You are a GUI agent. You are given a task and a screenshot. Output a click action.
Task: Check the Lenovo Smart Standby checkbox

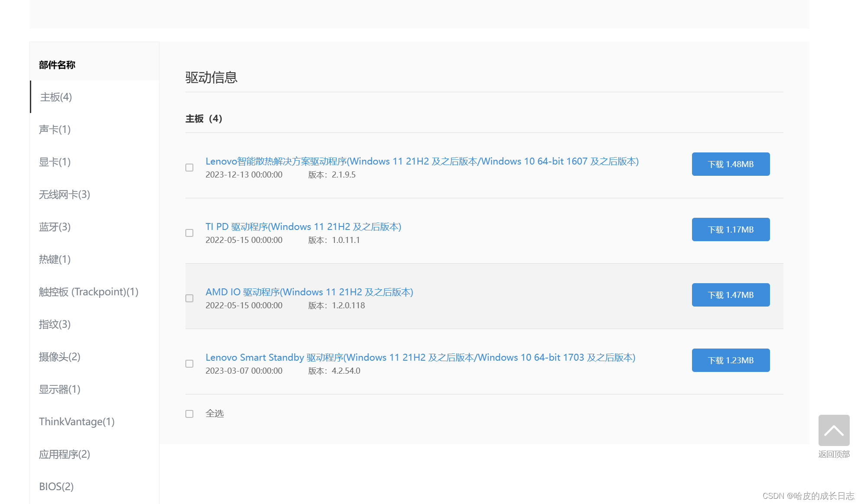(189, 364)
